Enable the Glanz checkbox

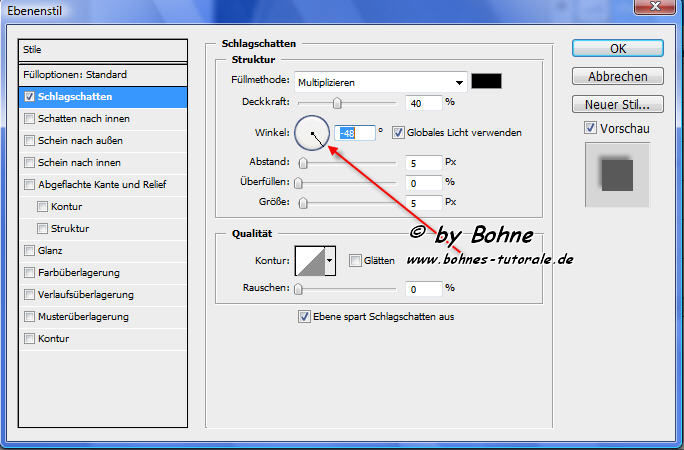29,250
